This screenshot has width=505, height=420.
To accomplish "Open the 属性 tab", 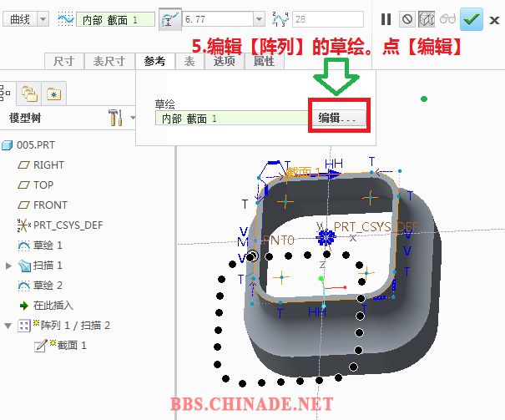I will 265,61.
